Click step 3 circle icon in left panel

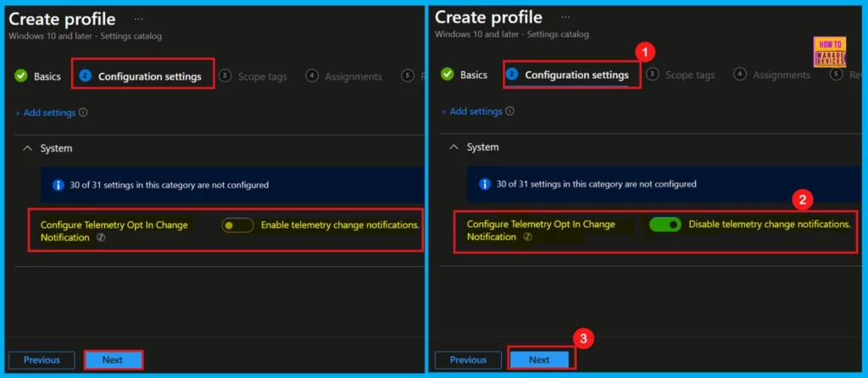tap(225, 75)
